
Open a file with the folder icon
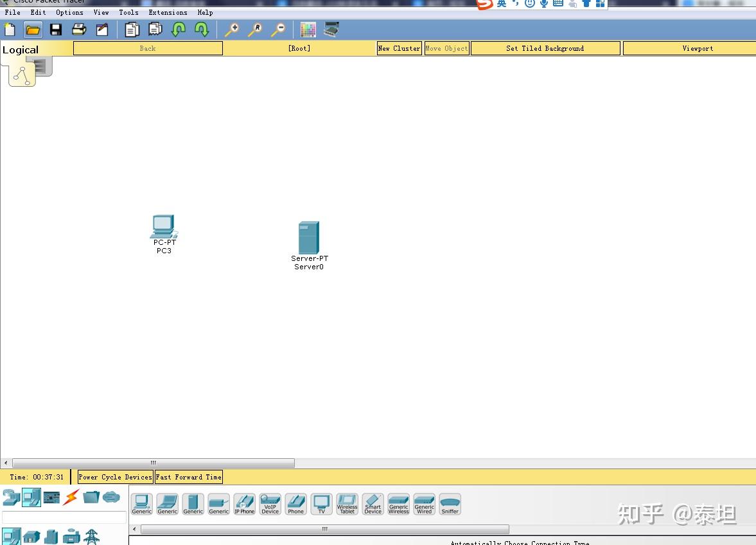[x=33, y=30]
